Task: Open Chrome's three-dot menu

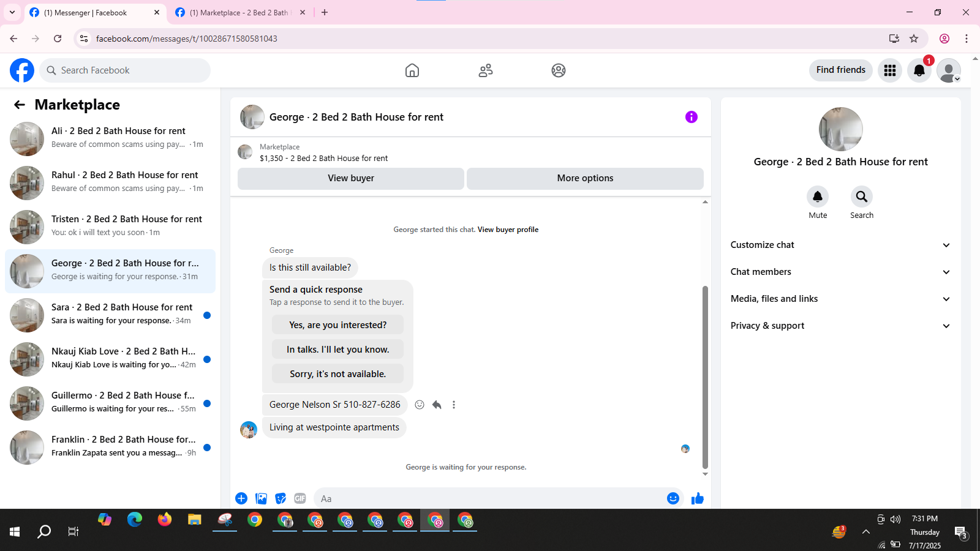Action: coord(967,39)
